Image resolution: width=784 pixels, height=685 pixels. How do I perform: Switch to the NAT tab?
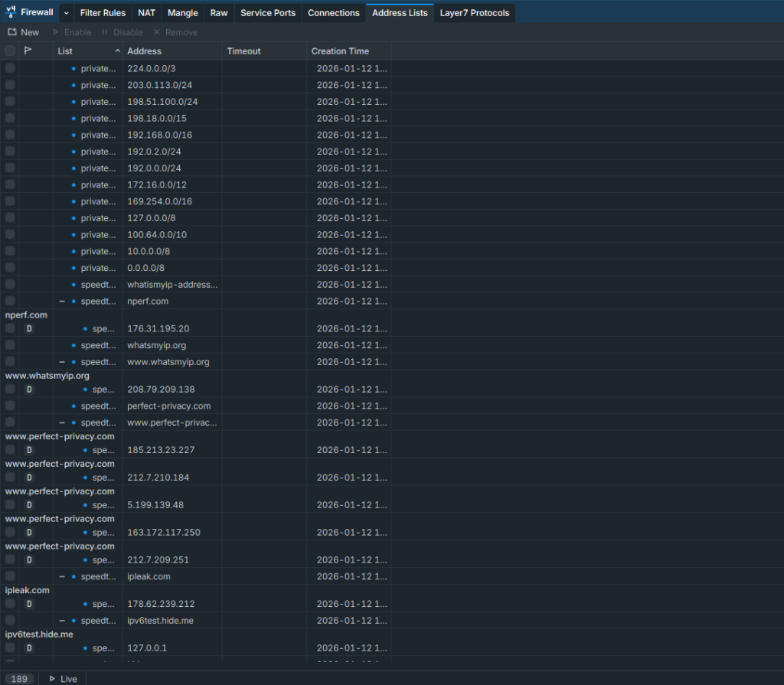click(146, 12)
